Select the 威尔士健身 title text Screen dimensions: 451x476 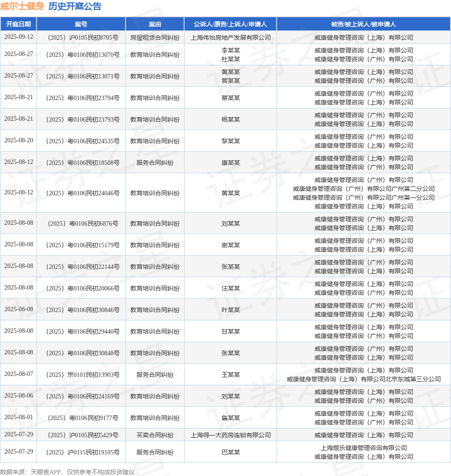[x=22, y=6]
